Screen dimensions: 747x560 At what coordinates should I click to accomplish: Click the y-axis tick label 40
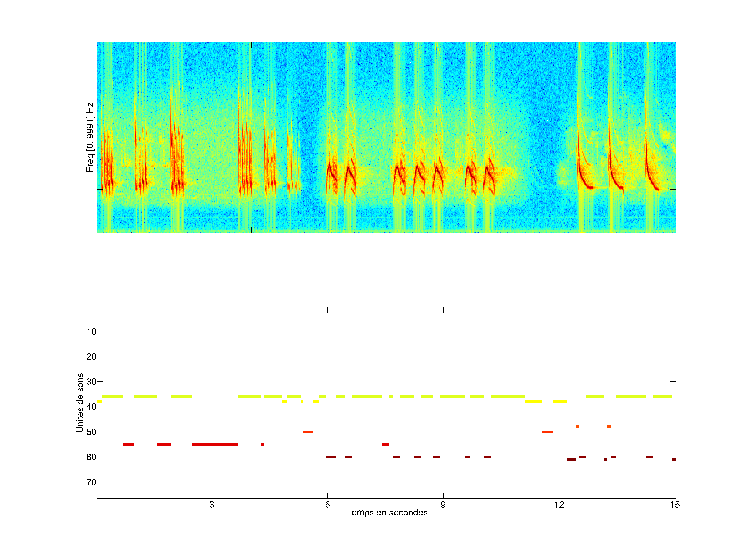coord(91,407)
